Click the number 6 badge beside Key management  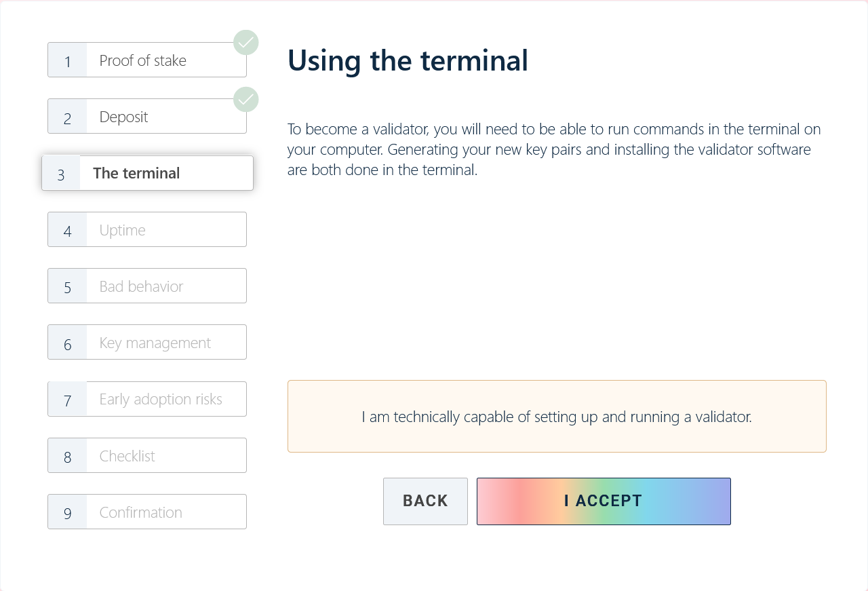[x=68, y=343]
